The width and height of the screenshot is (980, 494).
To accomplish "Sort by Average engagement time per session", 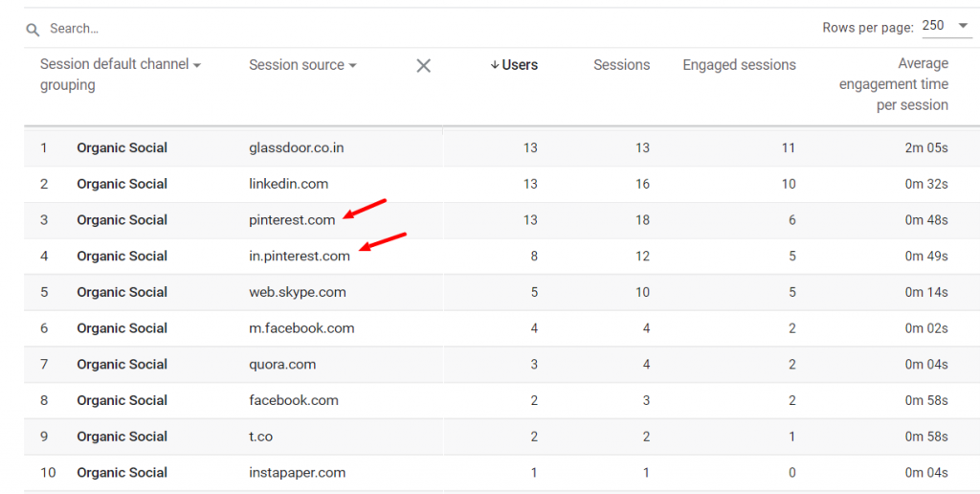I will coord(894,84).
